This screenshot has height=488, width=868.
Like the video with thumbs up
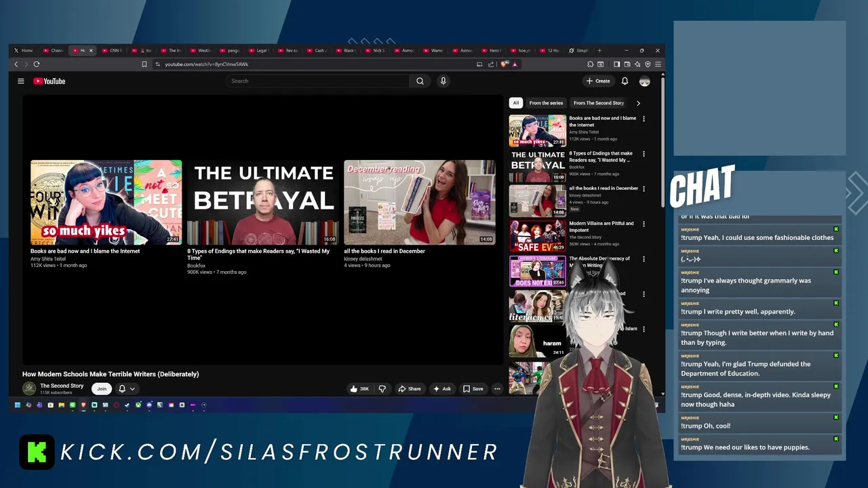click(x=359, y=389)
